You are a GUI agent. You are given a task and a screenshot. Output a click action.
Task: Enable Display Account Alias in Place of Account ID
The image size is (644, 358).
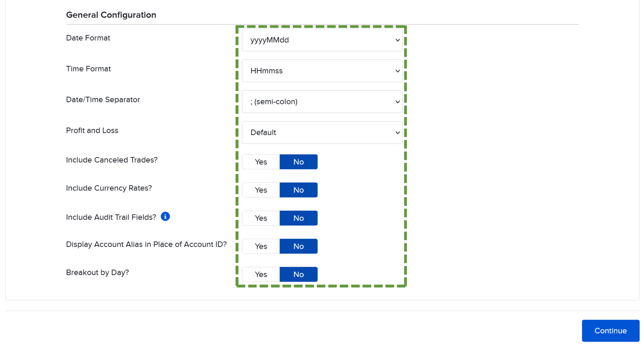261,246
